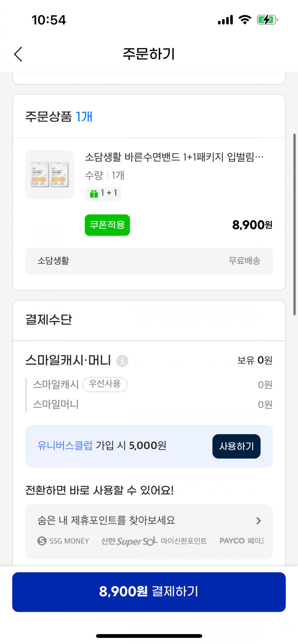Tap the Smile Cash info icon
Image resolution: width=298 pixels, height=644 pixels.
coord(122,361)
